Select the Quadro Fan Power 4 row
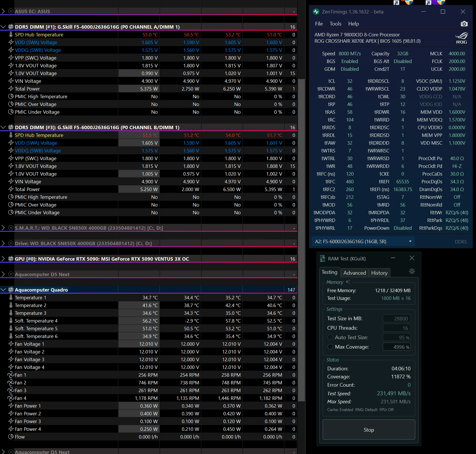This screenshot has width=476, height=454. click(x=148, y=429)
